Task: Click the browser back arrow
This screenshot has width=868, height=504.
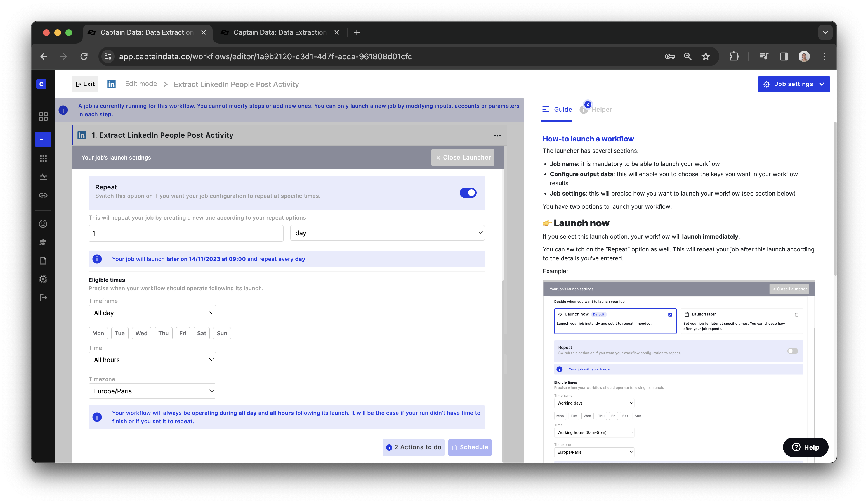Action: (x=44, y=56)
